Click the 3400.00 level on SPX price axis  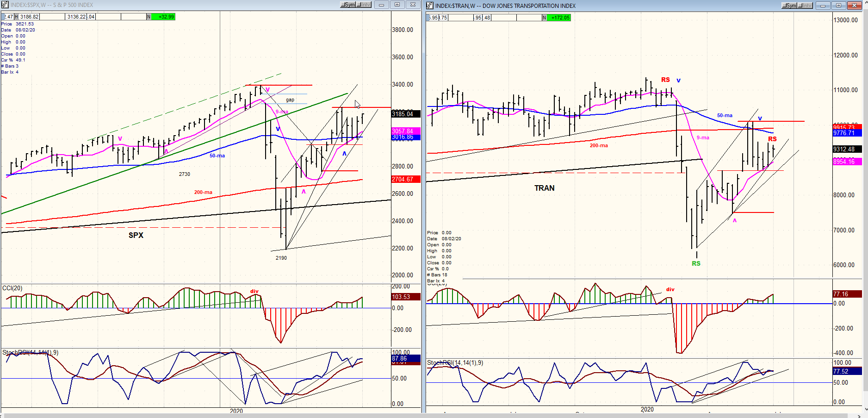click(x=403, y=84)
